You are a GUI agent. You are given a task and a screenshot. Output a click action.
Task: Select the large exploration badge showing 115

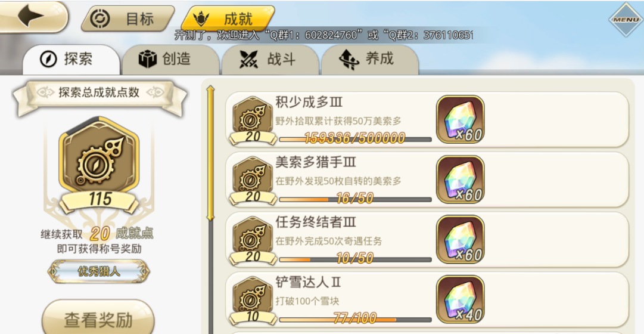point(98,165)
